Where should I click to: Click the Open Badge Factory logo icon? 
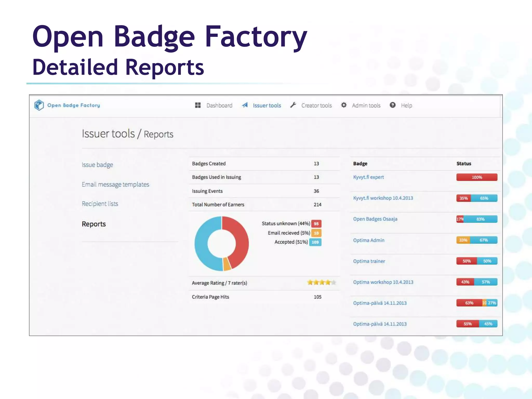[39, 105]
